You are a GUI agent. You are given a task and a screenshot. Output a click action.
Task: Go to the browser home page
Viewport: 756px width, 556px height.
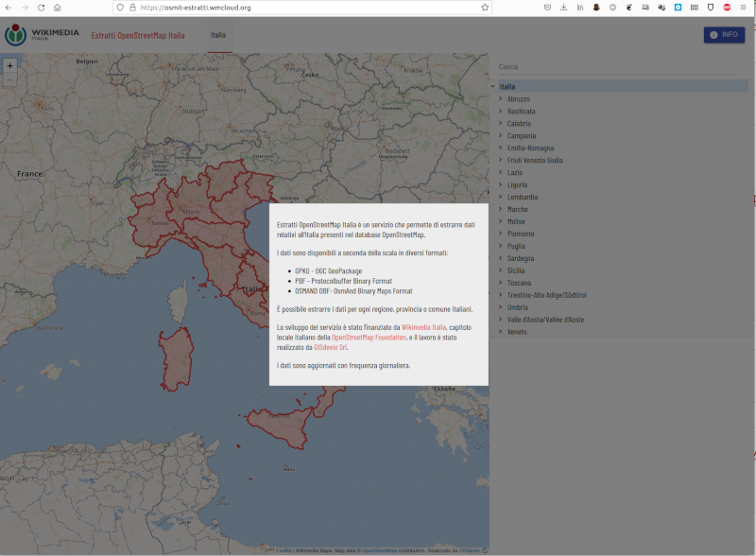tap(58, 8)
